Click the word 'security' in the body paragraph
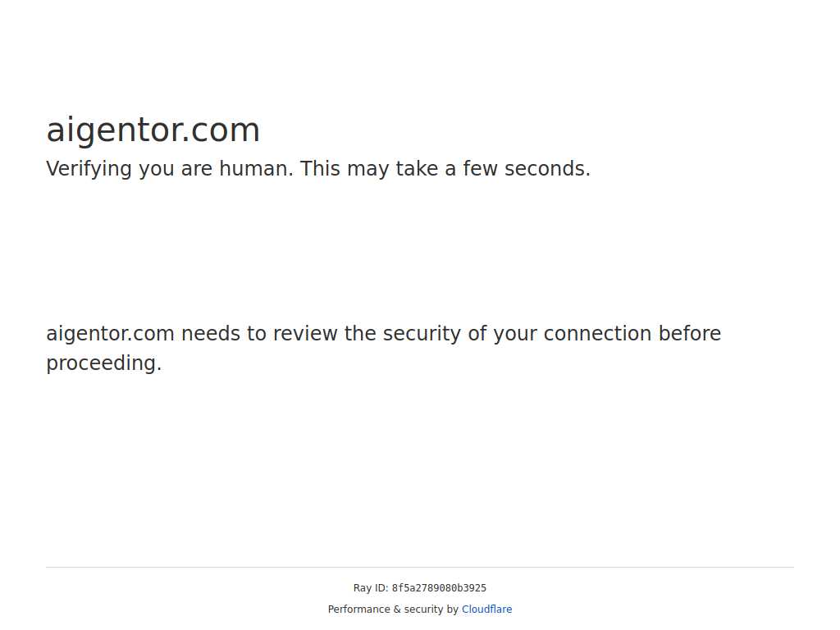 (422, 334)
